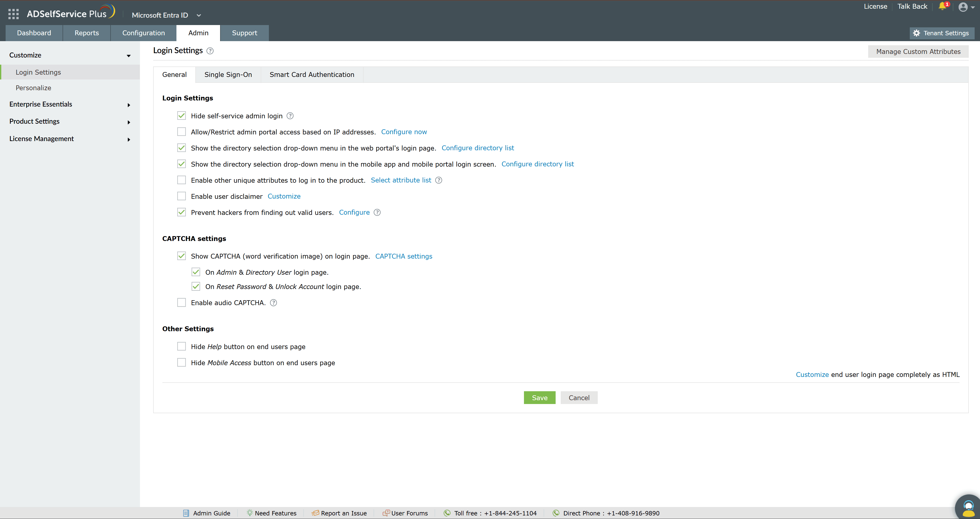Click the Cancel button
The image size is (980, 519).
pos(579,398)
